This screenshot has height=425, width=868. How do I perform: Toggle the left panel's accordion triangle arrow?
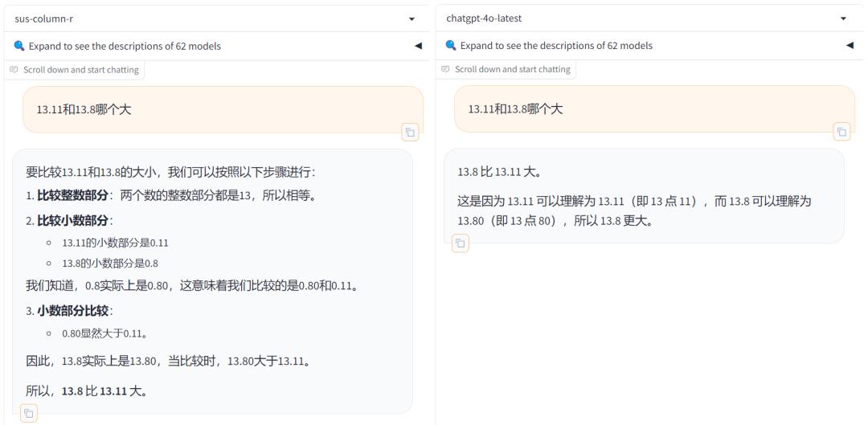pyautogui.click(x=418, y=46)
